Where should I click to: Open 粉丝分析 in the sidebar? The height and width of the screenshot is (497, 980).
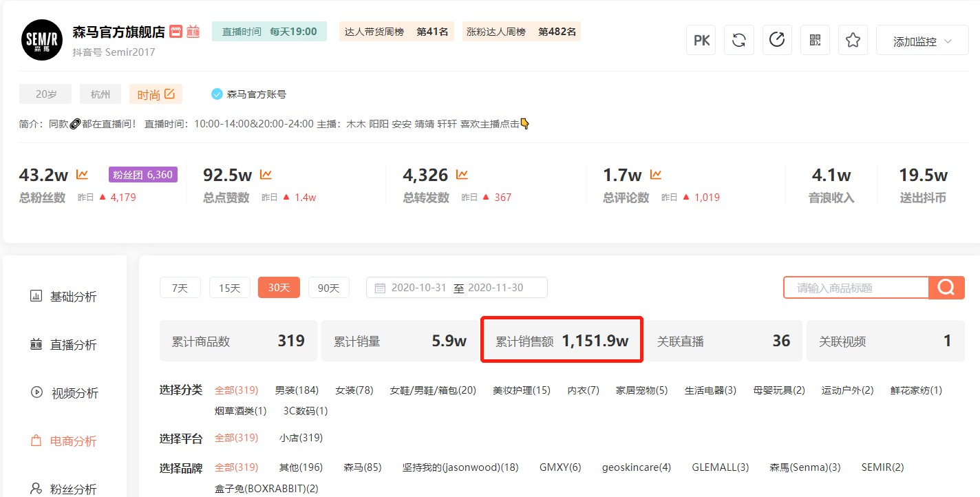(63, 489)
